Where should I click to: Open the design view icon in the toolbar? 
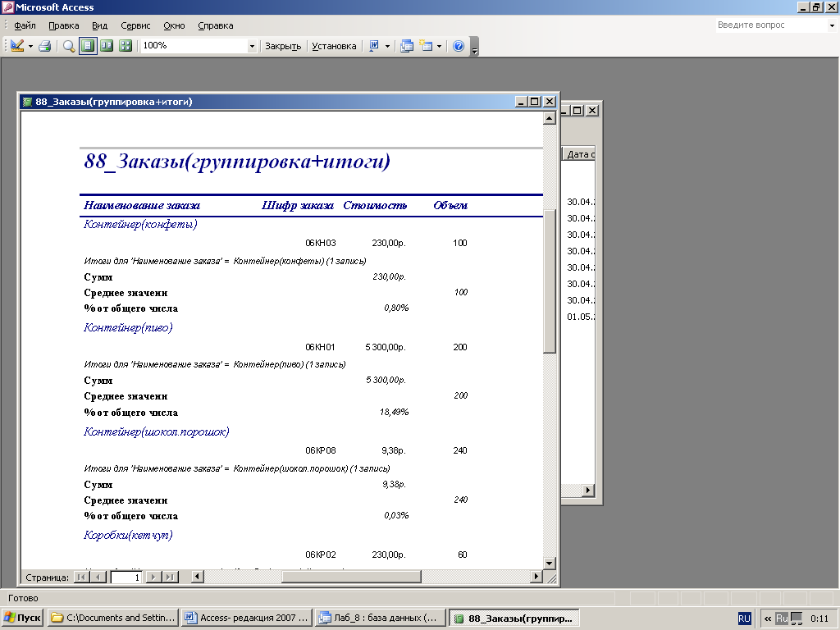[16, 46]
